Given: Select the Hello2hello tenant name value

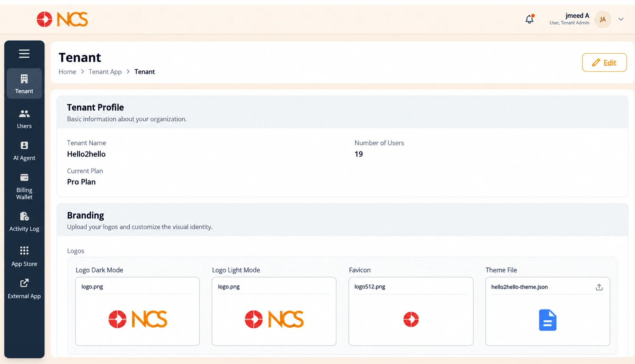Looking at the screenshot, I should [x=86, y=154].
